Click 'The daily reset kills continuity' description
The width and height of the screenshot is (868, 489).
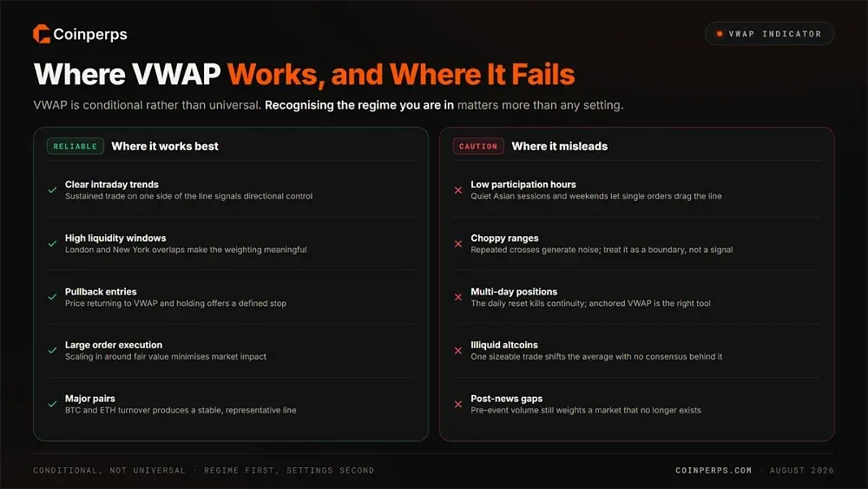tap(590, 303)
